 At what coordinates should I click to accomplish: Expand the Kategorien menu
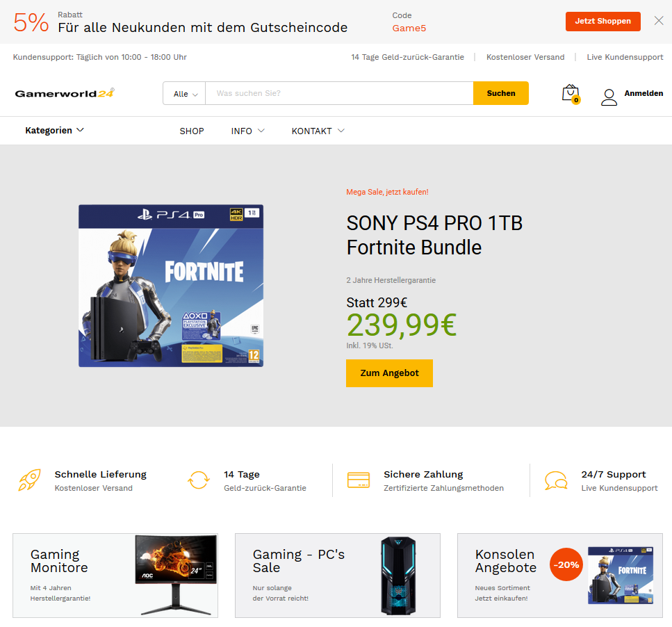(x=54, y=130)
